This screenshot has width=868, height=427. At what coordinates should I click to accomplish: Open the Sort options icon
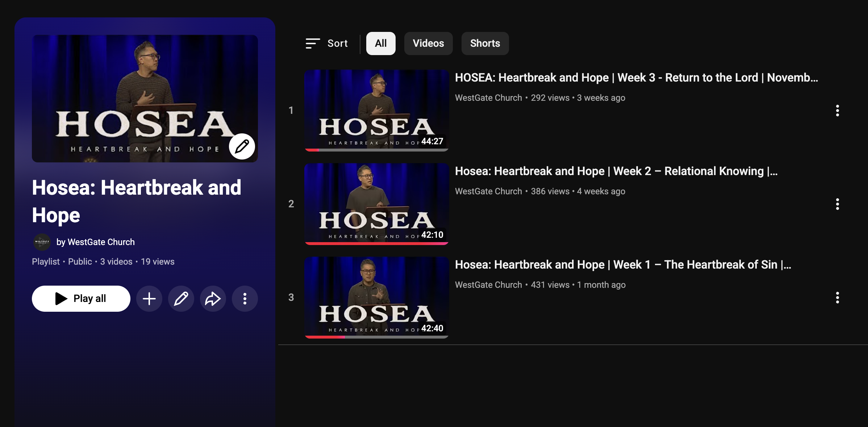[x=313, y=43]
